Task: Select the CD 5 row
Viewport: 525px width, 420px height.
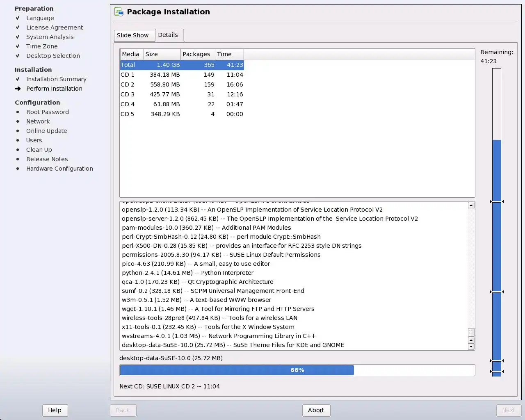Action: (182, 114)
